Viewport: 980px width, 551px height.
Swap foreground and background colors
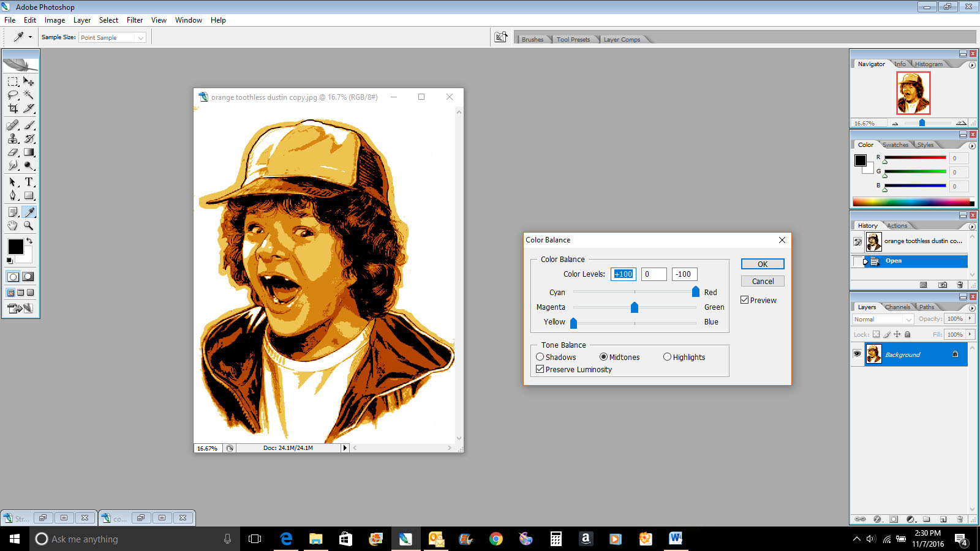[x=29, y=241]
